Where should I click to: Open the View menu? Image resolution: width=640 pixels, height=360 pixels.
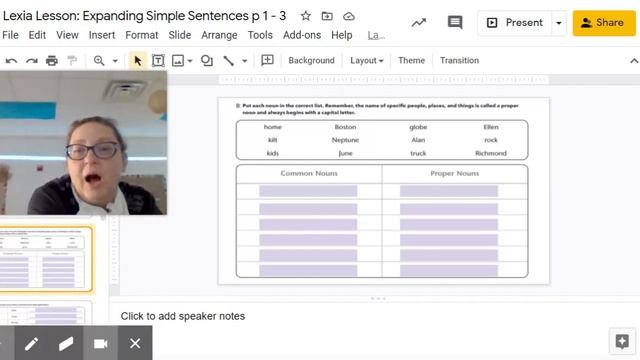[x=67, y=35]
